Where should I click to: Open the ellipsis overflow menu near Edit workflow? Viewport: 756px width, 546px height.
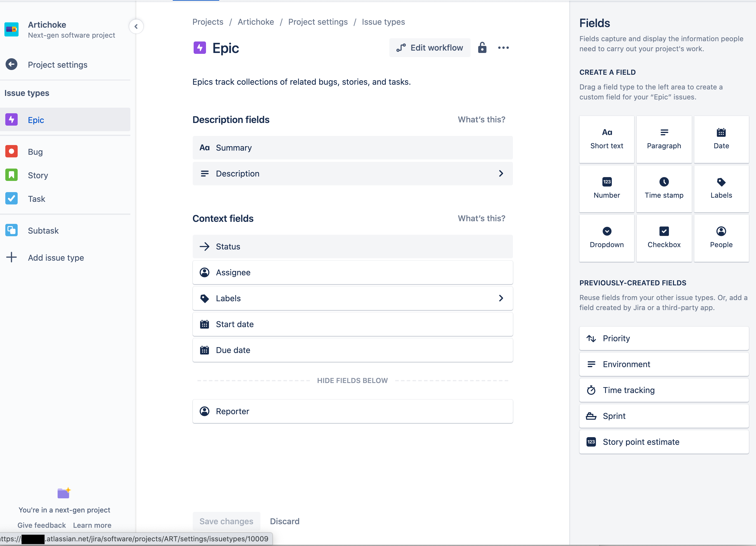point(503,48)
